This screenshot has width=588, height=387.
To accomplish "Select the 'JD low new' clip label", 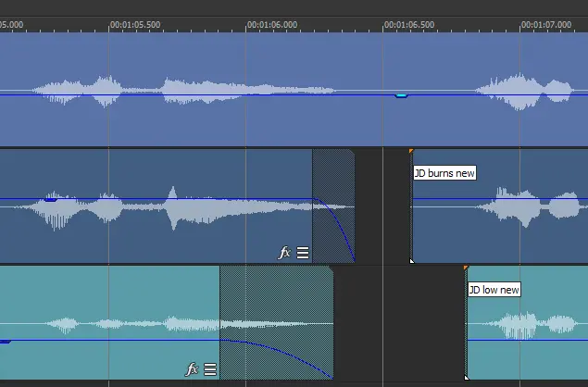I will [x=494, y=290].
